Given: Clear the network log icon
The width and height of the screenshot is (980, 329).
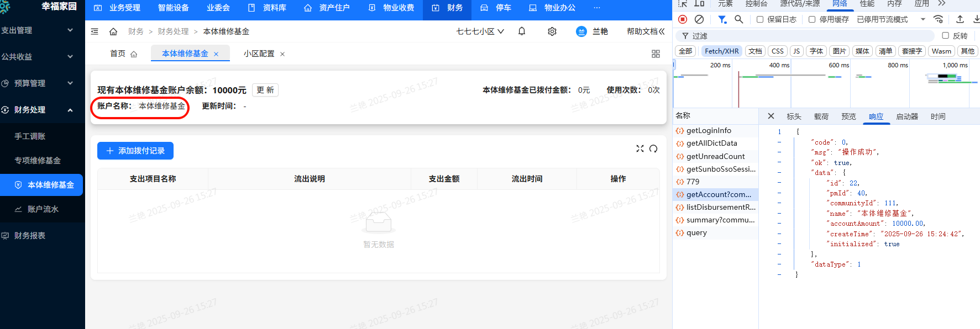Looking at the screenshot, I should tap(699, 19).
